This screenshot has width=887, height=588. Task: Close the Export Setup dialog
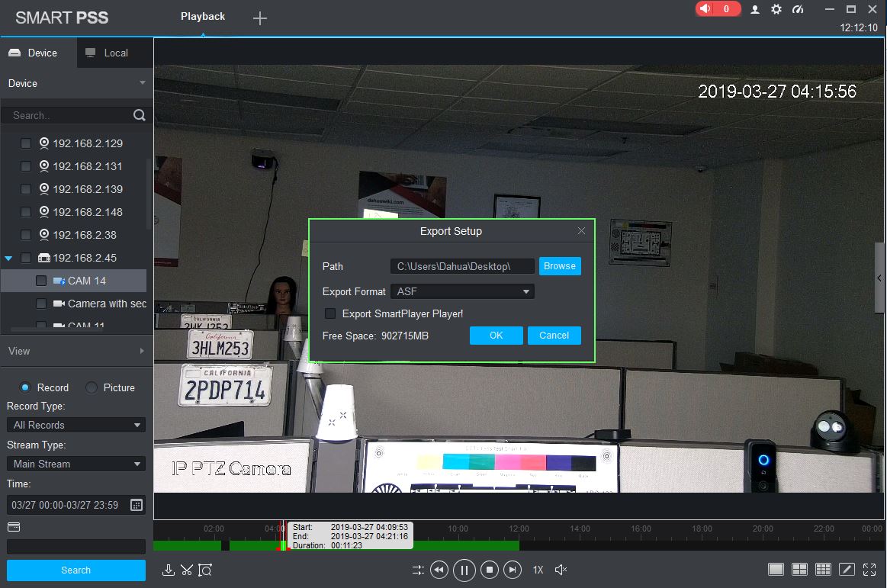pyautogui.click(x=581, y=231)
